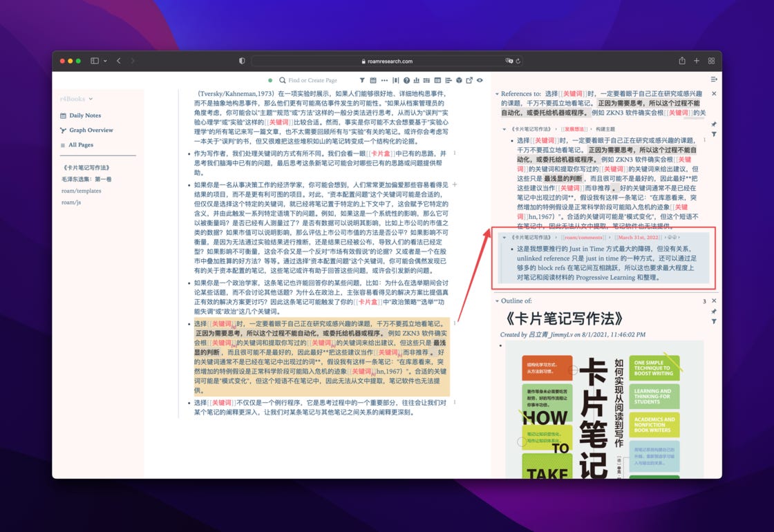Open Graph Overview in sidebar

[86, 131]
